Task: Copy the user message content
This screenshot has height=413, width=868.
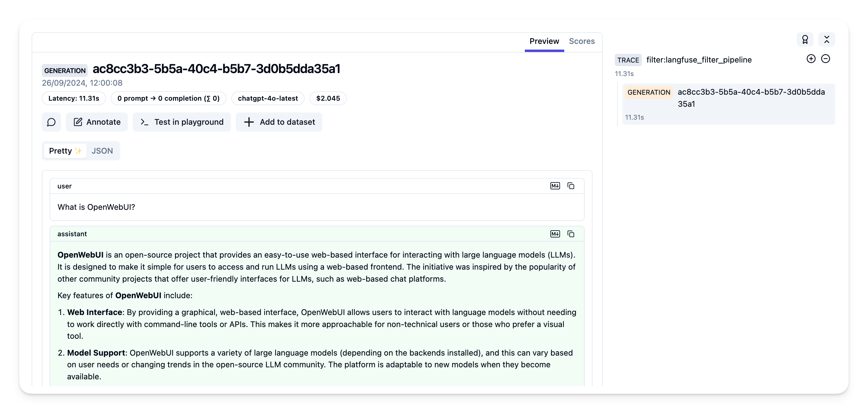Action: click(x=571, y=186)
